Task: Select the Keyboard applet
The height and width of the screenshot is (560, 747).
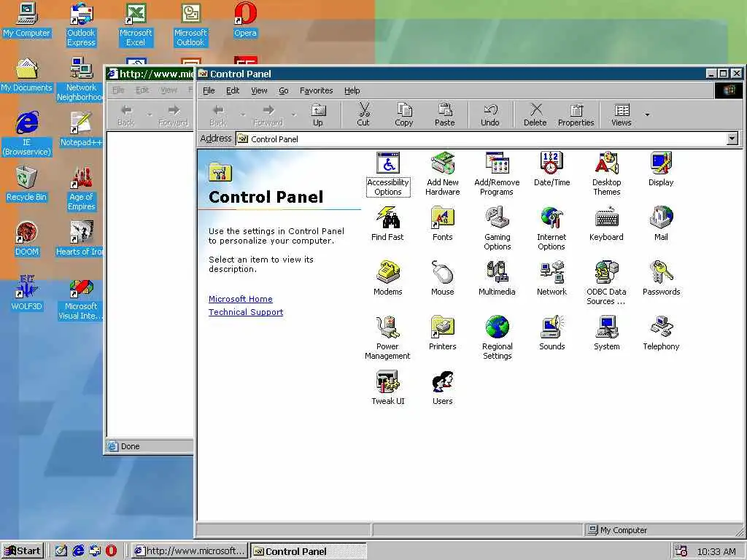Action: pyautogui.click(x=606, y=225)
